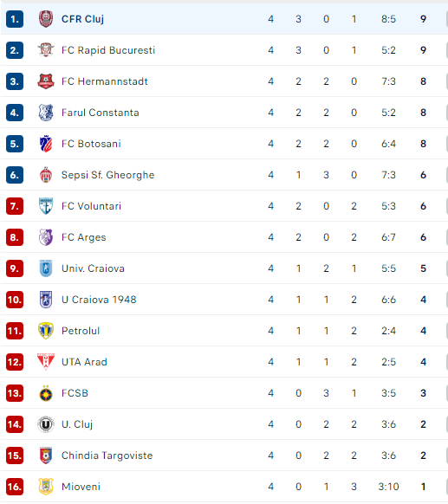The image size is (448, 504).
Task: Open the U Craiova 1948 team page
Action: point(99,300)
